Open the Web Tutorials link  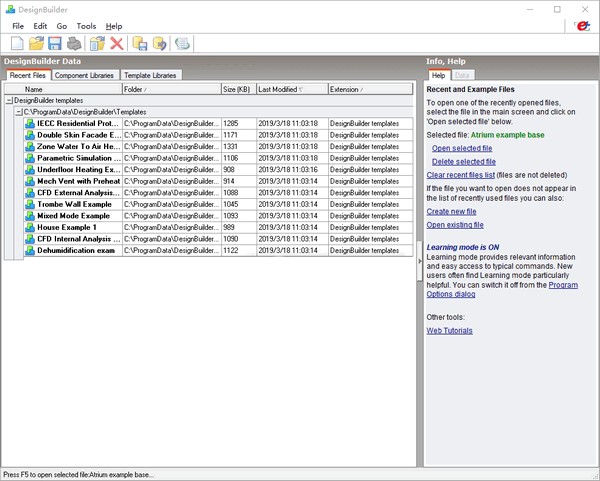(x=449, y=330)
